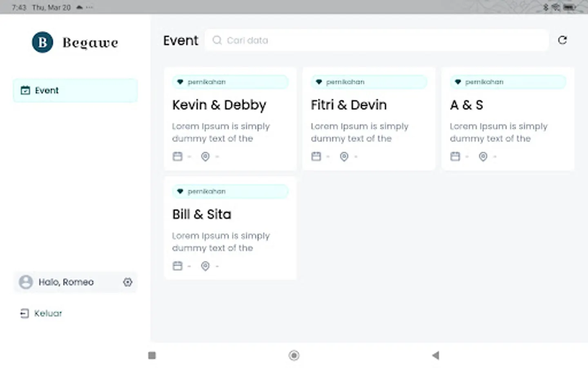Viewport: 588px width, 368px height.
Task: Click the calendar icon on A & S card
Action: pyautogui.click(x=455, y=156)
